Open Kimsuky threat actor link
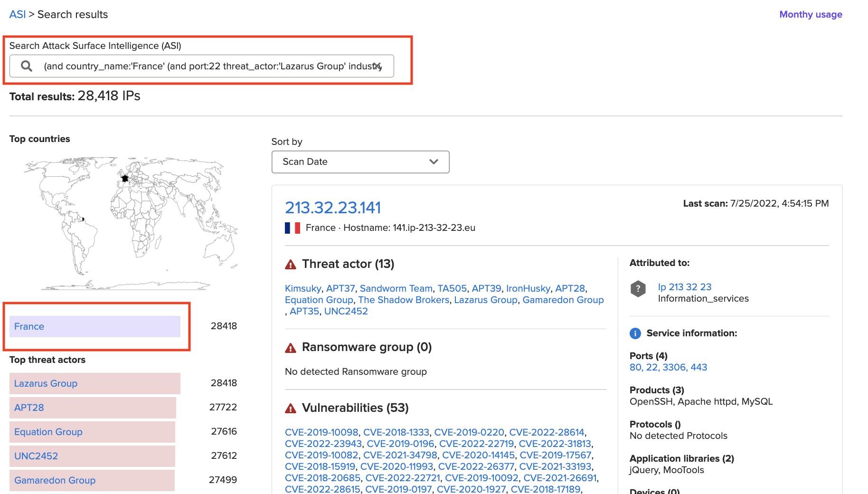868x494 pixels. click(303, 288)
